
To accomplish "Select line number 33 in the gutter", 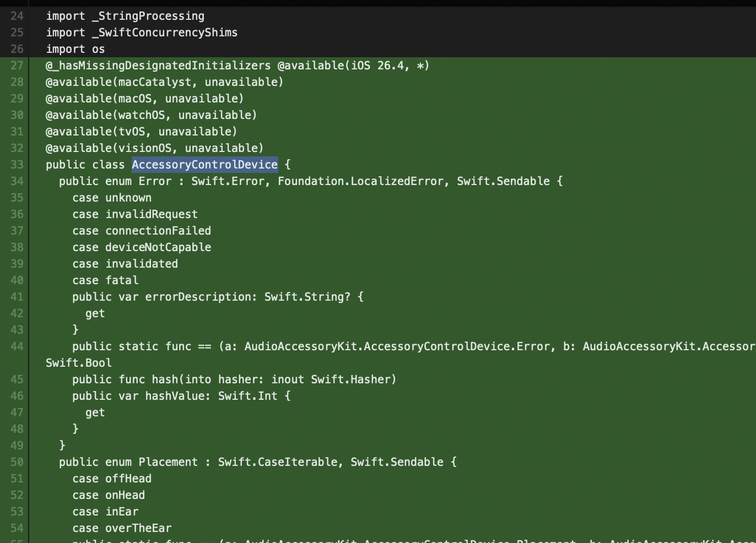I will point(17,165).
